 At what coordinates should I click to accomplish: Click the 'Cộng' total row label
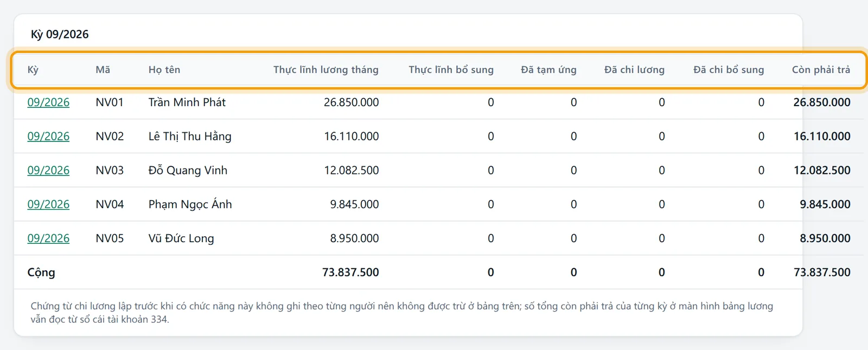tap(41, 273)
